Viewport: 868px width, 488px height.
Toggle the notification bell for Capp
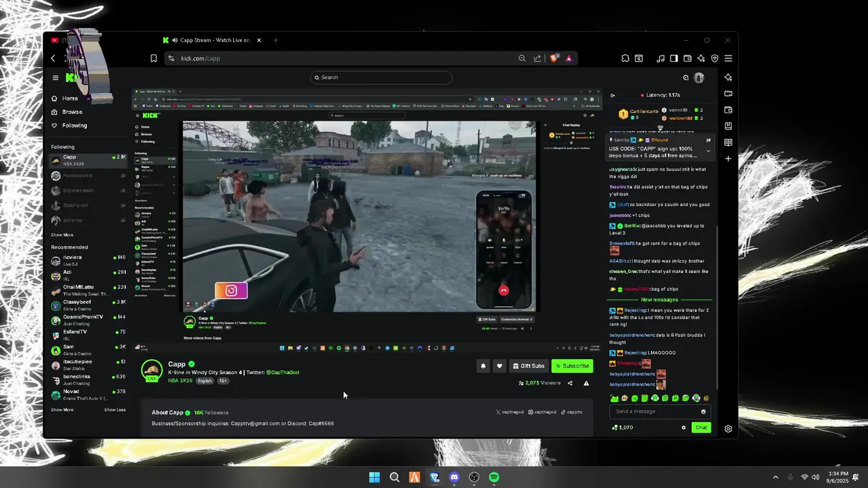coord(484,366)
